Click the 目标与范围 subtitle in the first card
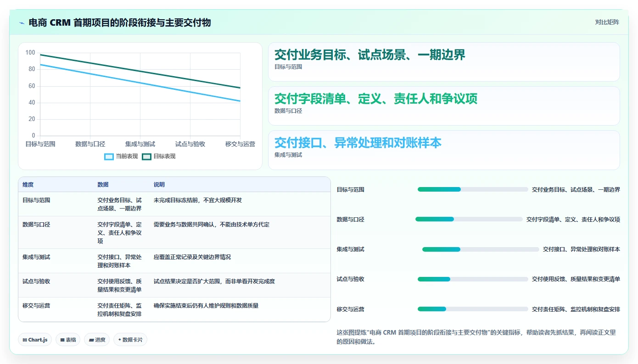 pos(288,67)
